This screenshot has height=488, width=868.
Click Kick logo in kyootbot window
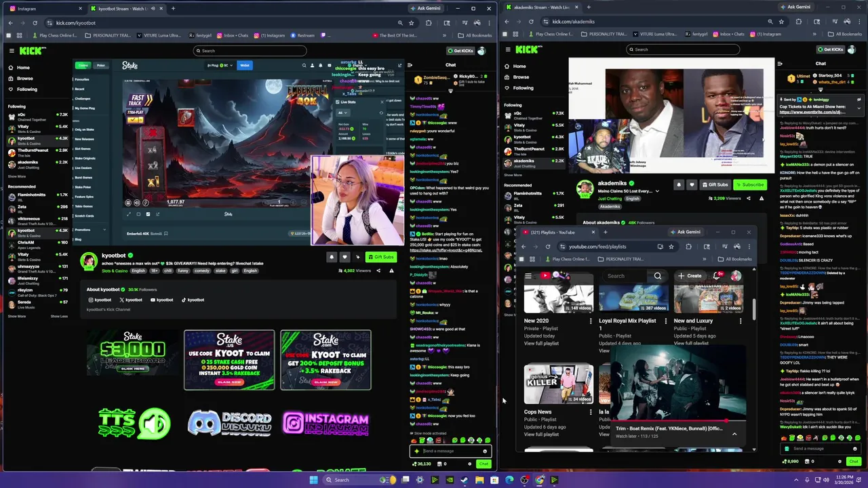[33, 51]
